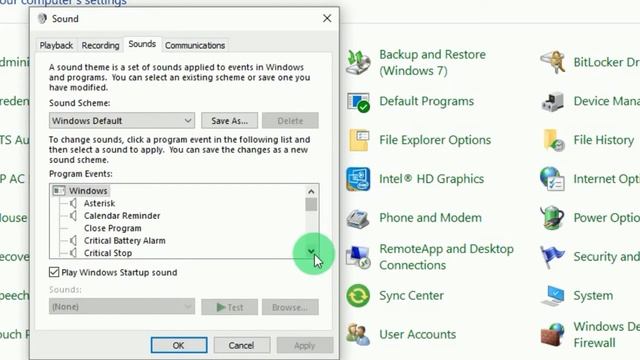Click the Delete scheme button
Image resolution: width=640 pixels, height=360 pixels.
coord(290,121)
